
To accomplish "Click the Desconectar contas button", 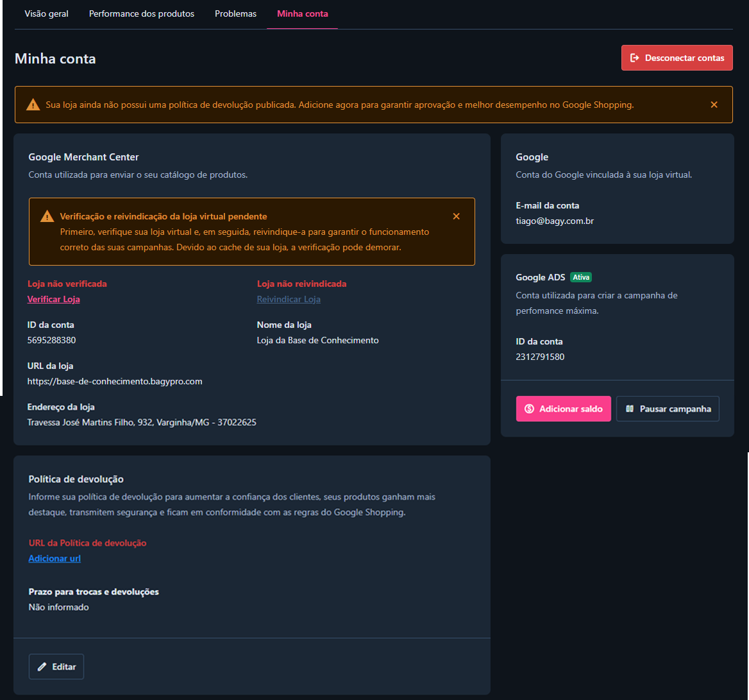I will coord(677,58).
